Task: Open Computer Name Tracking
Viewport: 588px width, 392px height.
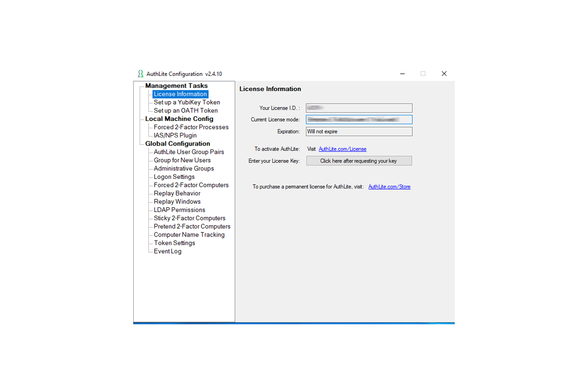Action: click(x=189, y=235)
